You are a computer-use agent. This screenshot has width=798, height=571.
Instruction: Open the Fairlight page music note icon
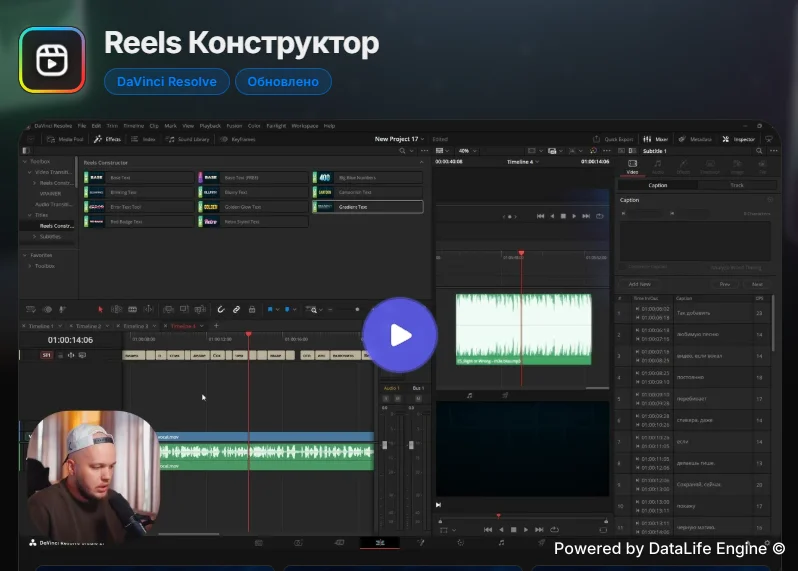click(x=501, y=543)
